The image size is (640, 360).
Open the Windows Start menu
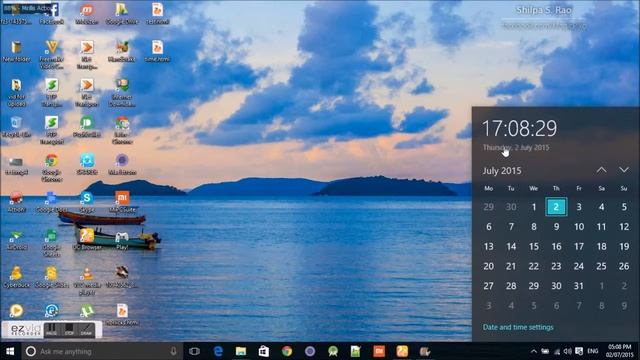[10, 351]
